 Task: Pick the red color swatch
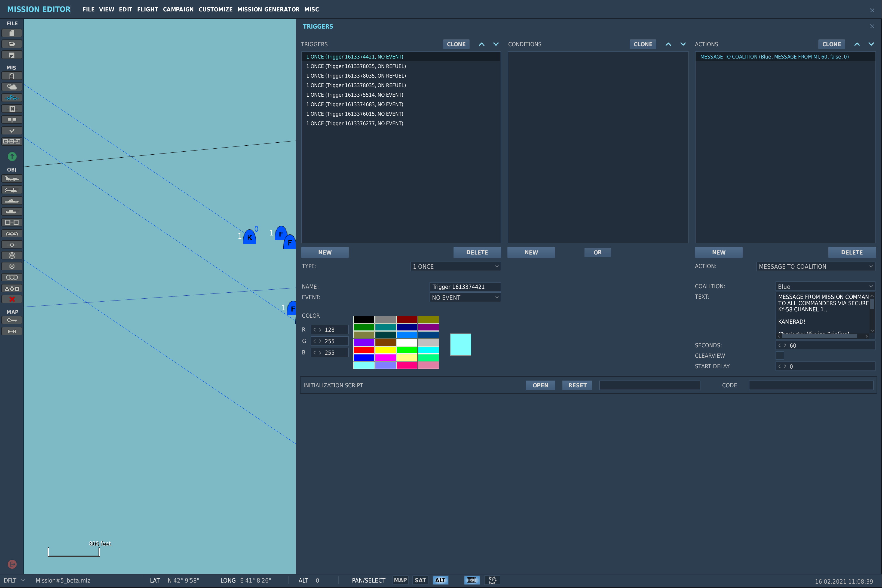pyautogui.click(x=364, y=350)
